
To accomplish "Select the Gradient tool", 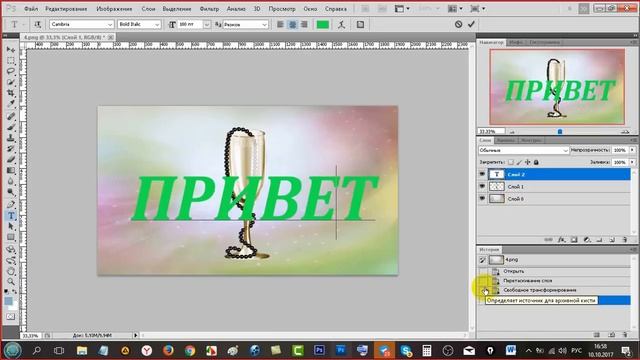I will (11, 171).
